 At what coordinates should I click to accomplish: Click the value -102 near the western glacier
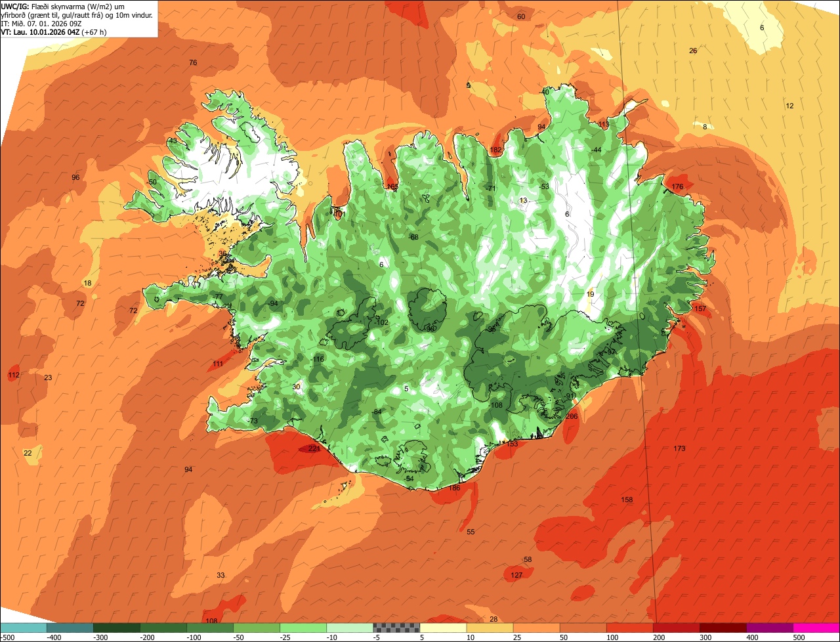coord(382,323)
